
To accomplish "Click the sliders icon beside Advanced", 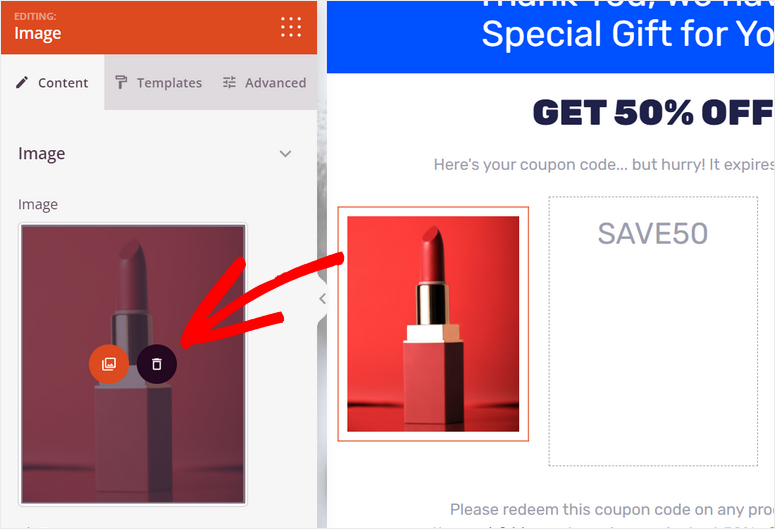I will coord(229,83).
